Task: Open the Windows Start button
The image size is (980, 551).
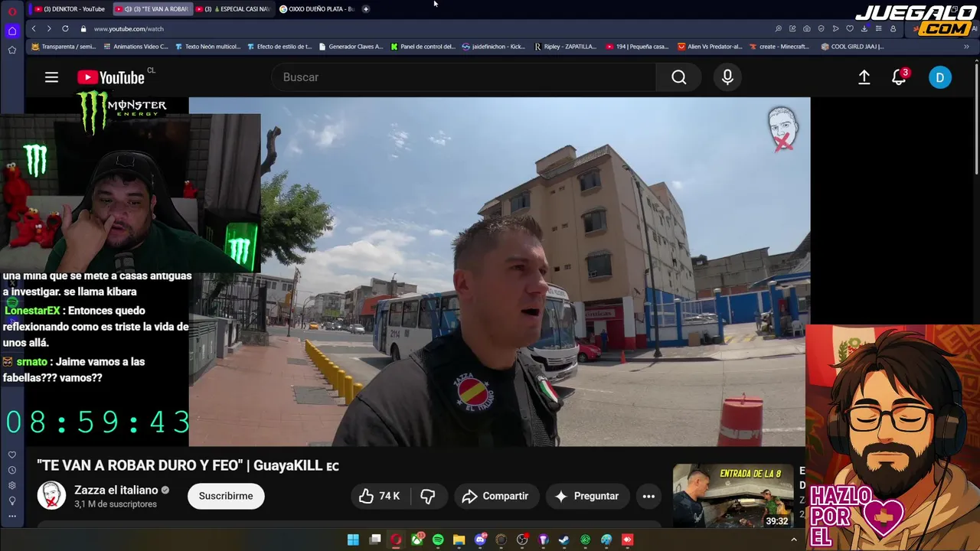Action: tap(353, 540)
